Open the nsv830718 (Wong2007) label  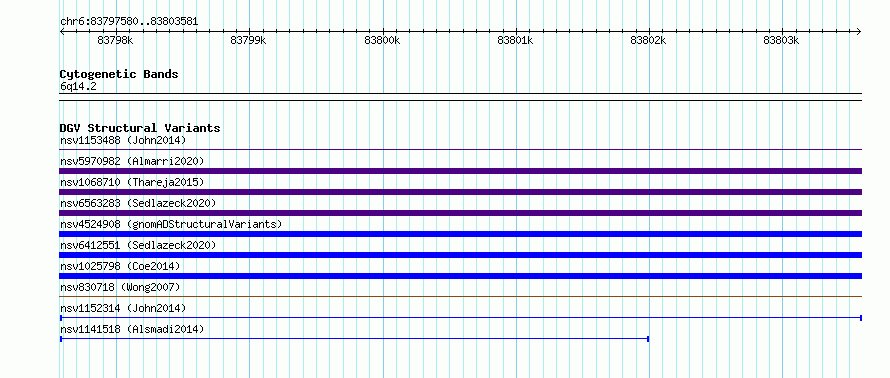coord(120,287)
